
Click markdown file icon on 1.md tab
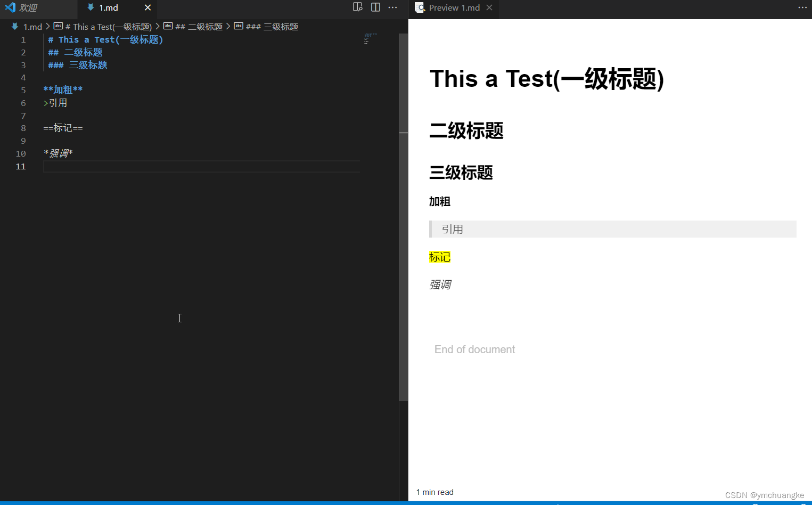[x=91, y=7]
